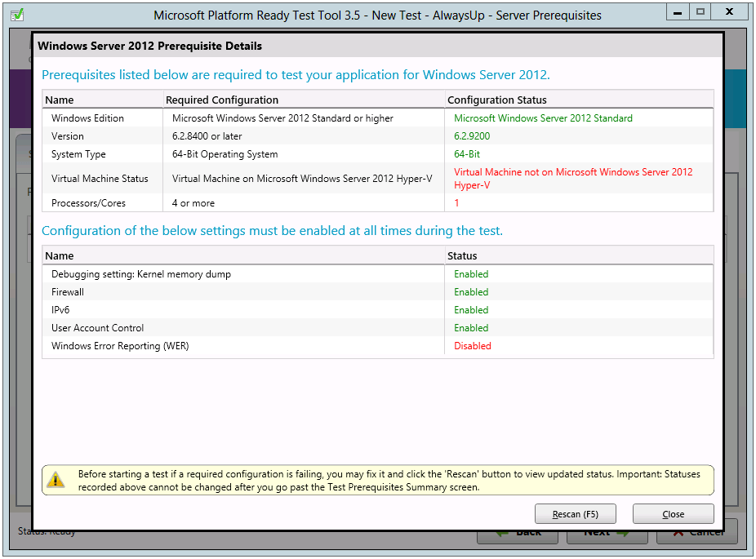Click the red Virtual Machine Status failure text
This screenshot has height=559, width=756.
[x=571, y=178]
